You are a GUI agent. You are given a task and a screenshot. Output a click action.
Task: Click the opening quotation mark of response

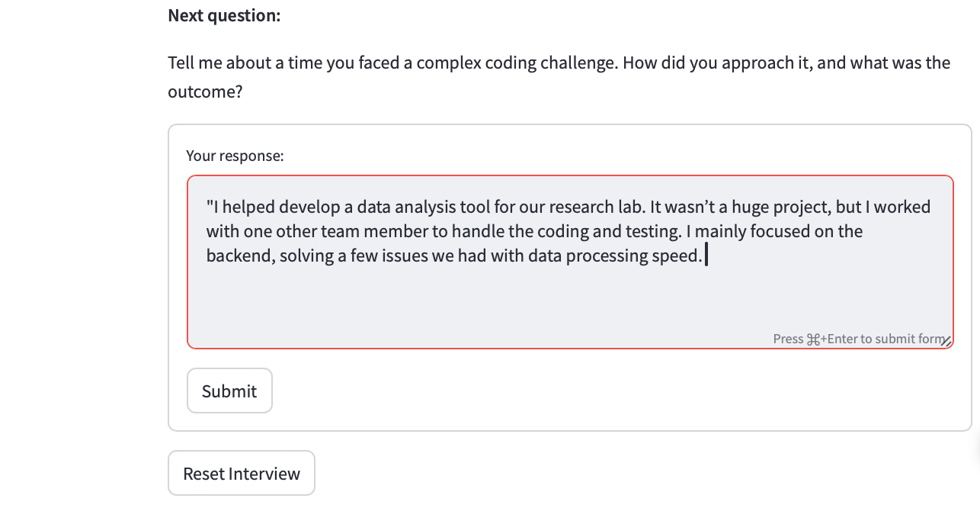point(209,207)
